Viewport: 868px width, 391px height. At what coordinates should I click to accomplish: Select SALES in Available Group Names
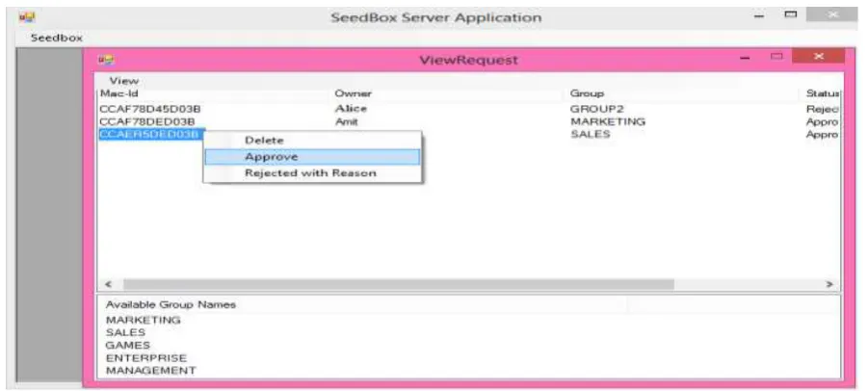(x=125, y=332)
